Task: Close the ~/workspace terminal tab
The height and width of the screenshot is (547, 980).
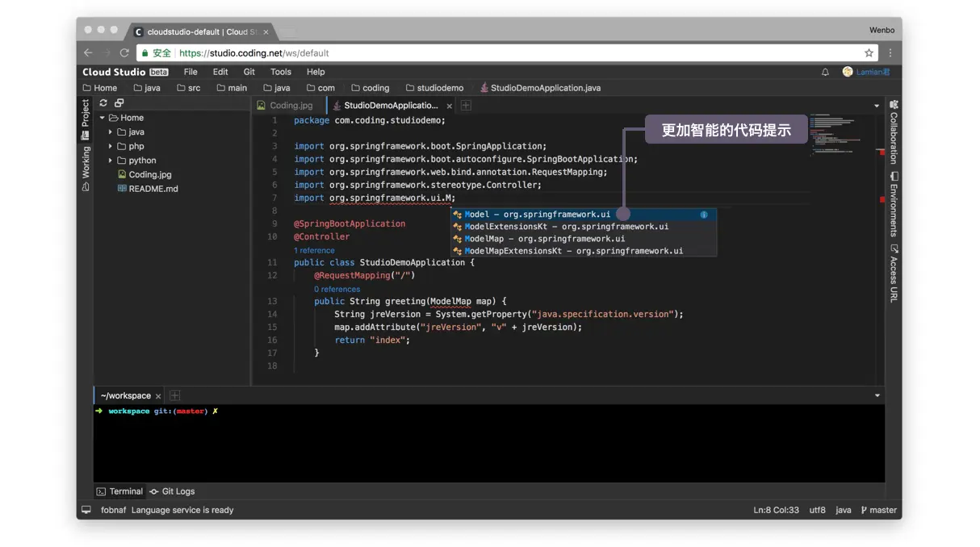Action: pos(158,396)
